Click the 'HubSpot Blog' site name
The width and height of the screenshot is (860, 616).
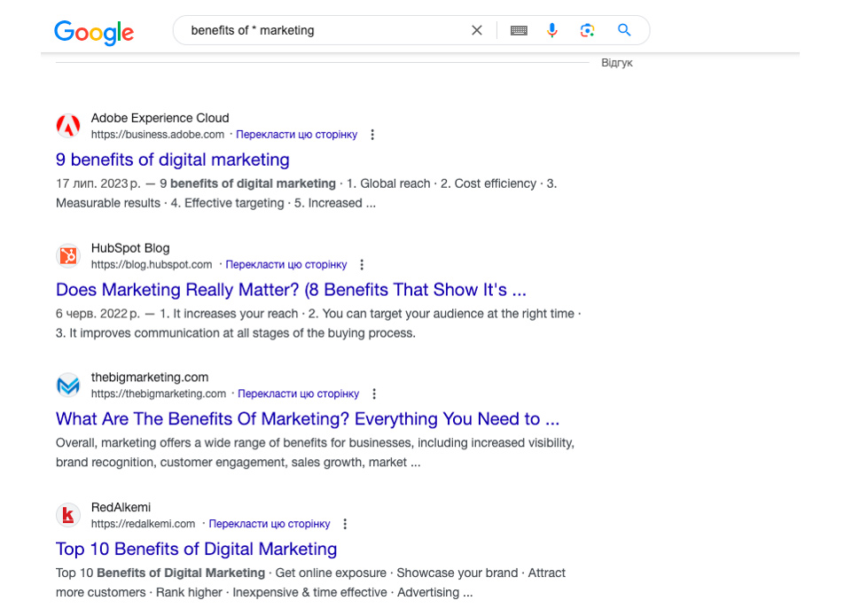tap(130, 248)
